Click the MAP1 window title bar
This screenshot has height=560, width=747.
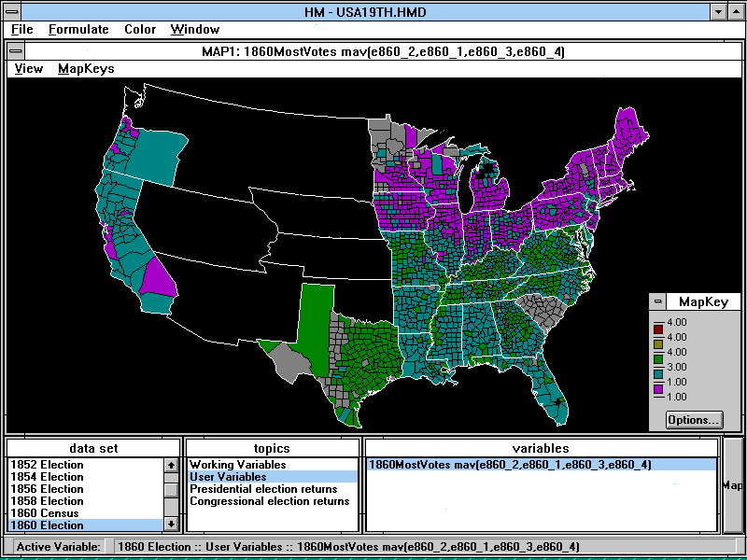pyautogui.click(x=383, y=51)
